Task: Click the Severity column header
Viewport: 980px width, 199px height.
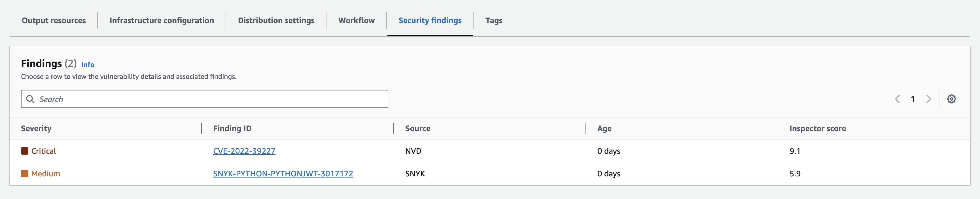Action: point(36,128)
